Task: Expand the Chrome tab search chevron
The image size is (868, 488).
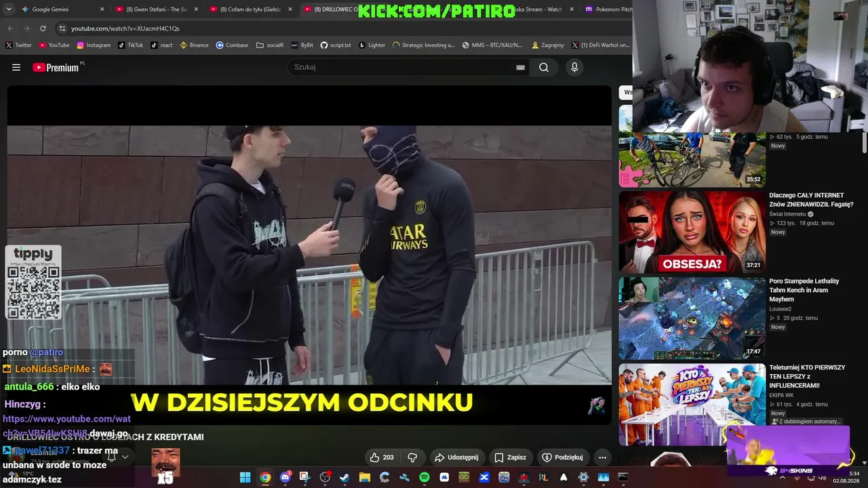Action: point(9,9)
